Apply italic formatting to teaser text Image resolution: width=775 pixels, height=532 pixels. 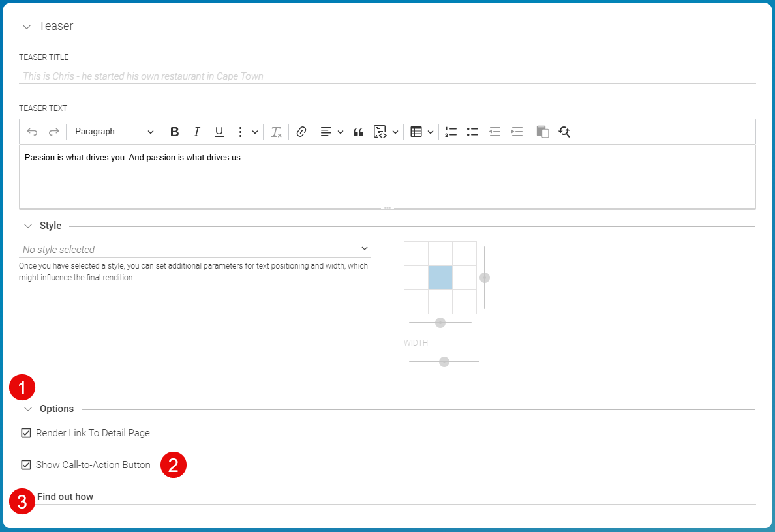coord(196,131)
